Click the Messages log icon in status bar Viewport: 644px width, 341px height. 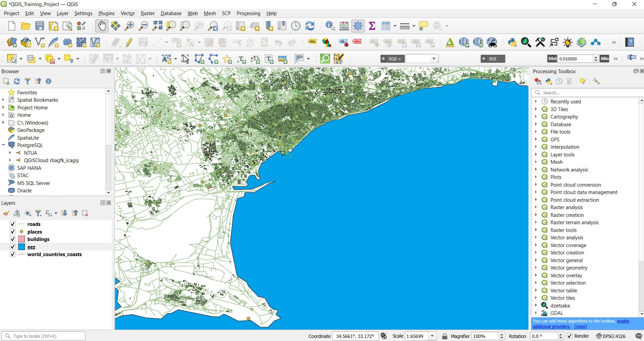[639, 336]
